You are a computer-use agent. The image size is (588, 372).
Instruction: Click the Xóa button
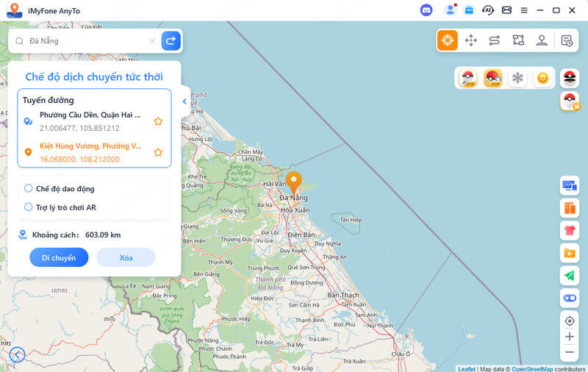point(126,257)
